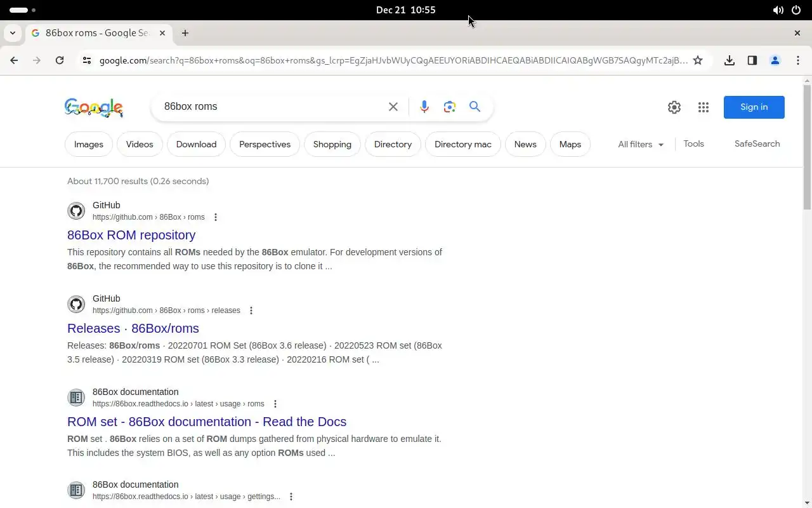
Task: Switch to the Shopping filter
Action: [332, 144]
